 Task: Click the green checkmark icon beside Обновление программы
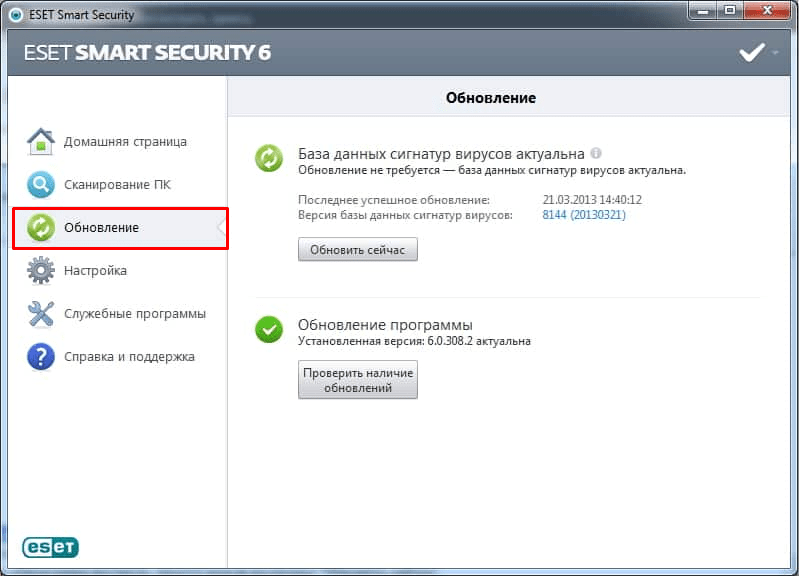[269, 329]
